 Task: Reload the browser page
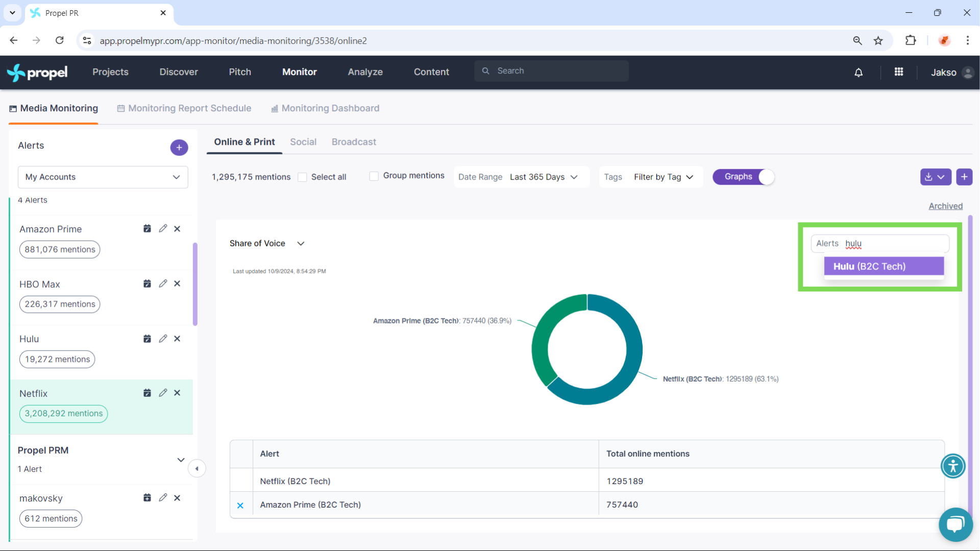tap(60, 40)
